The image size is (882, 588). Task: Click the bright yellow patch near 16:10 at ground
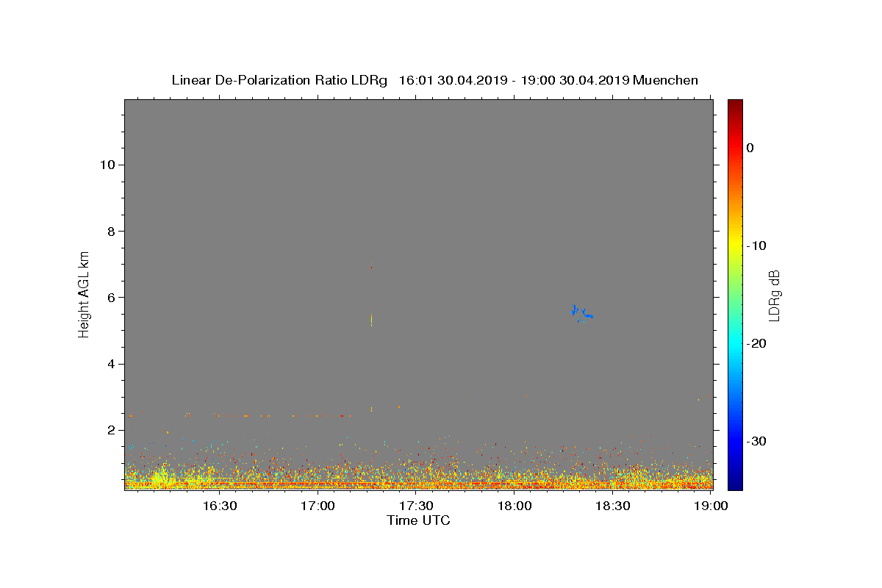coord(163,476)
